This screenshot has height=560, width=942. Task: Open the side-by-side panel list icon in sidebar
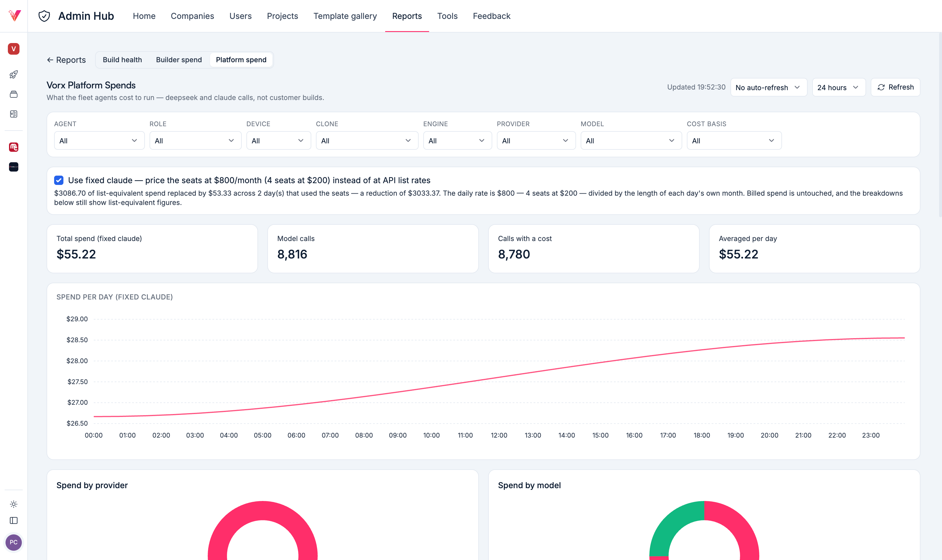point(14,114)
